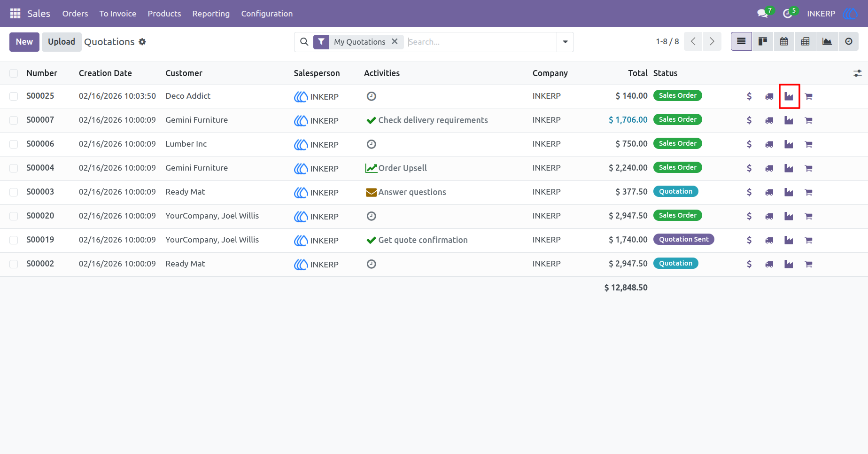This screenshot has height=454, width=868.
Task: Sort by the Total column header
Action: tap(638, 73)
